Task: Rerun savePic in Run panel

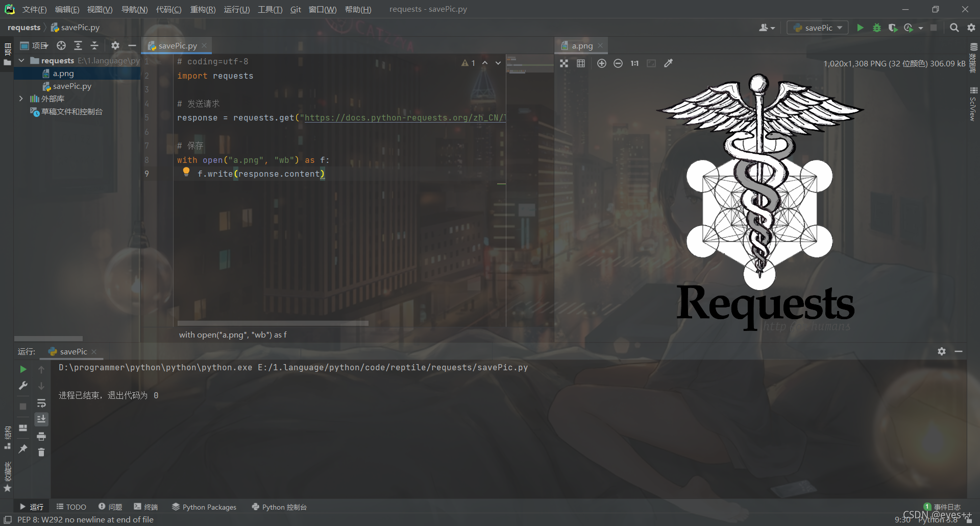Action: [23, 369]
